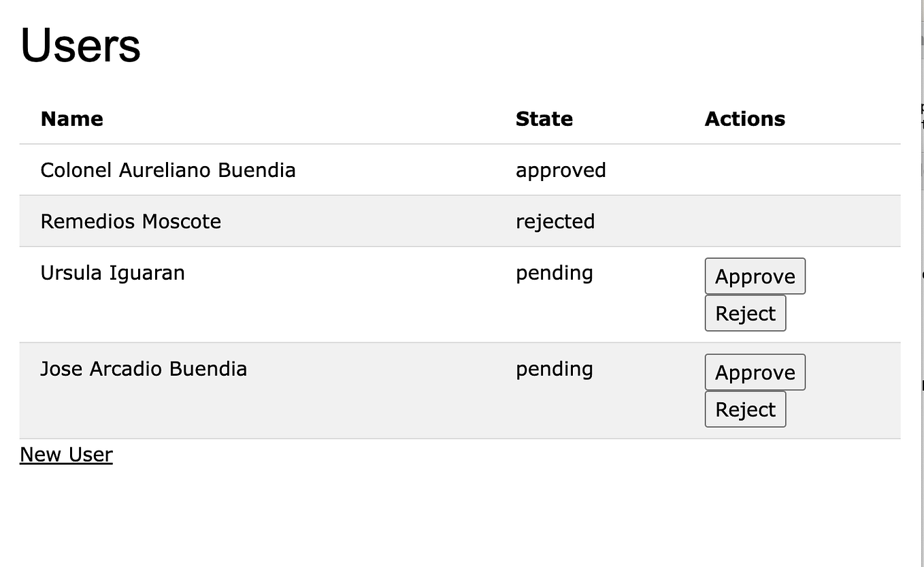Reject the pending user Jose Arcadio Buendia
Image resolution: width=924 pixels, height=567 pixels.
[x=745, y=408]
